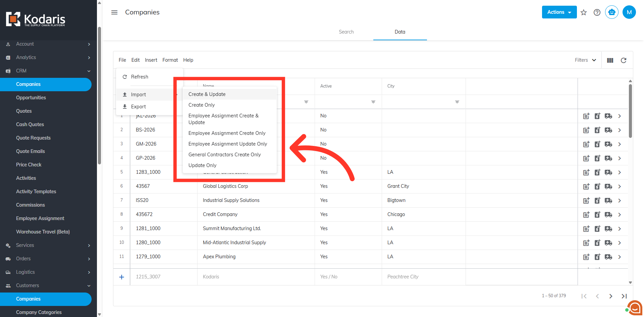Switch to the Data tab
Viewport: 644px width, 317px height.
pos(400,32)
